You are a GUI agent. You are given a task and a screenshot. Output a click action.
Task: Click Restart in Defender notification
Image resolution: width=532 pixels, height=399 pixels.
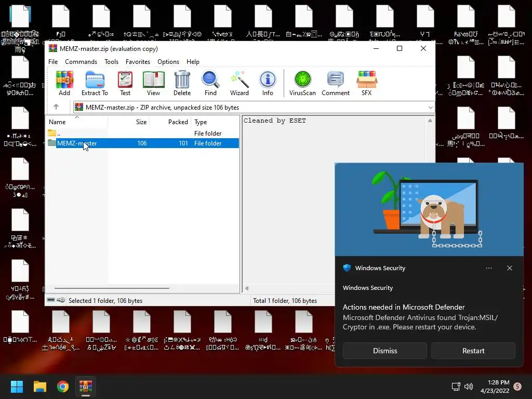click(x=473, y=351)
